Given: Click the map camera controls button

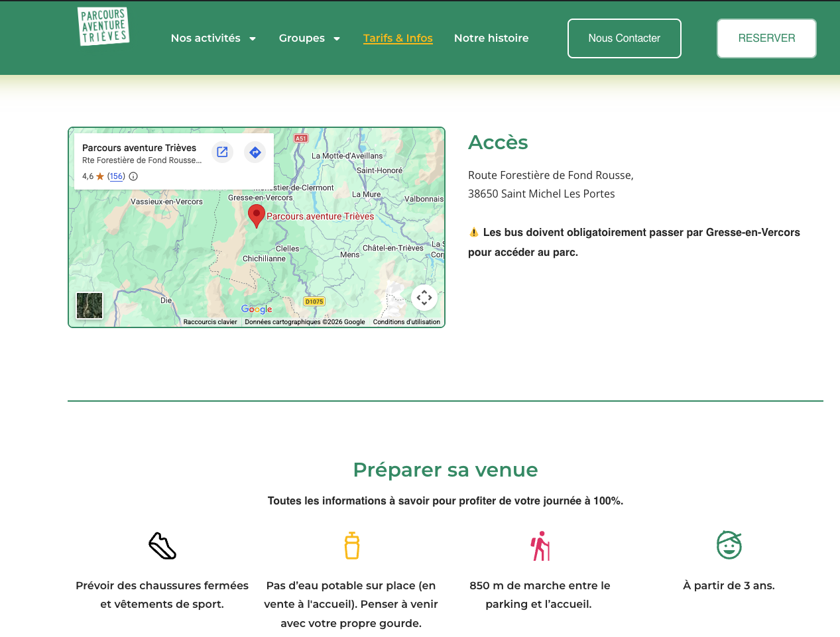Looking at the screenshot, I should click(424, 298).
